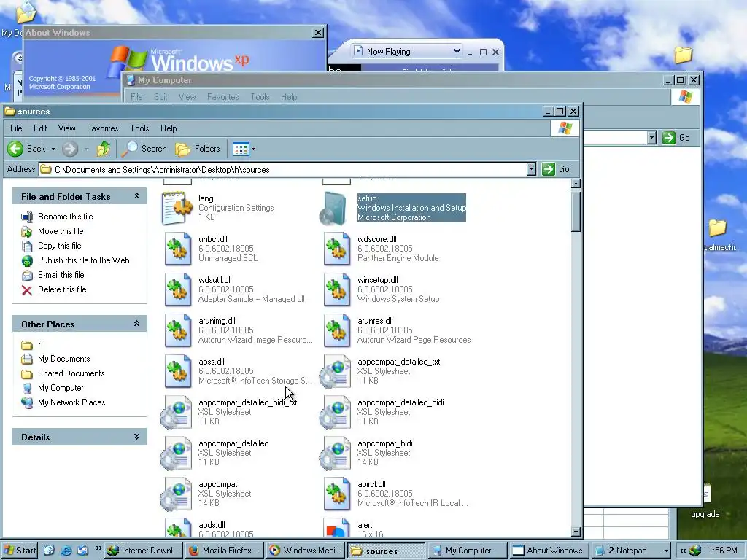Select the apss.dll file icon

(x=177, y=371)
